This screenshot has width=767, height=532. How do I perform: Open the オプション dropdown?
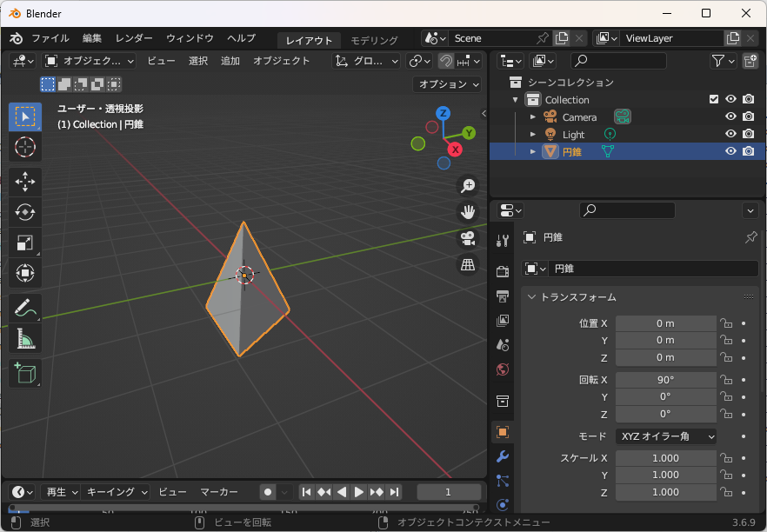click(447, 84)
